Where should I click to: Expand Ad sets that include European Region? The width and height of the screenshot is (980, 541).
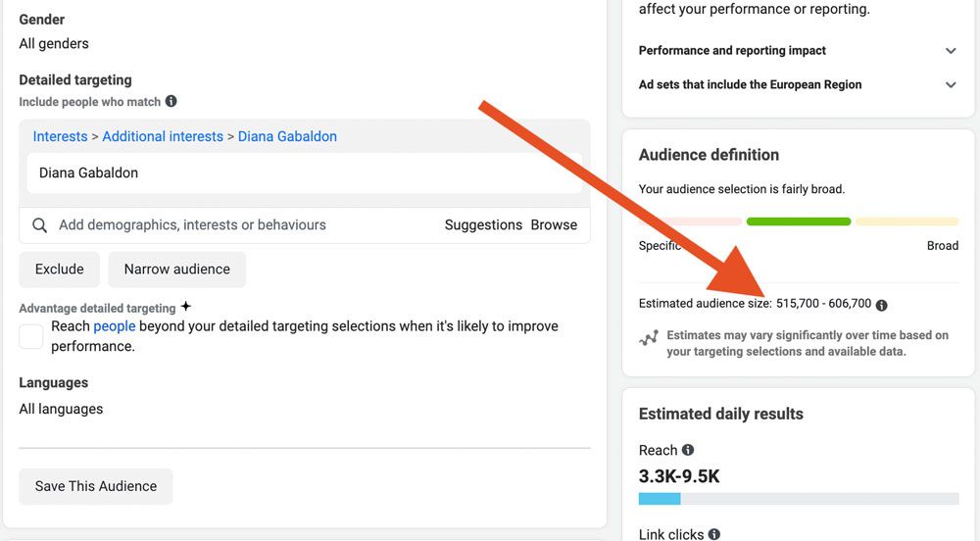click(950, 85)
